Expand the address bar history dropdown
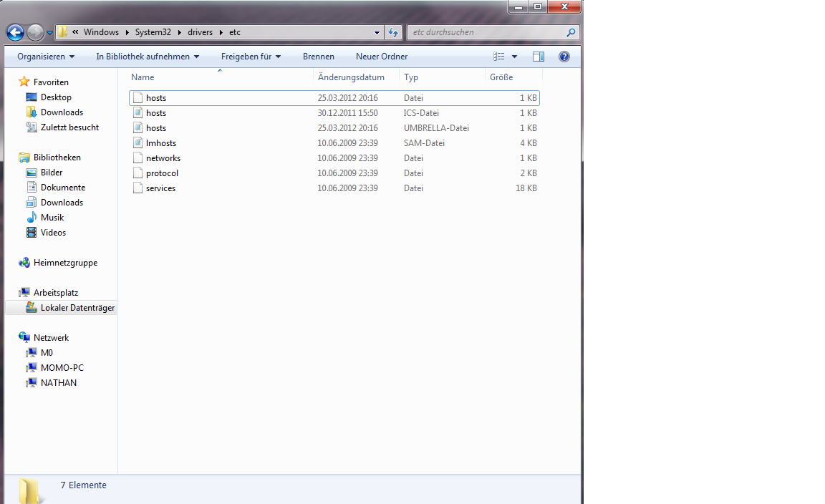825x504 pixels. (x=377, y=32)
